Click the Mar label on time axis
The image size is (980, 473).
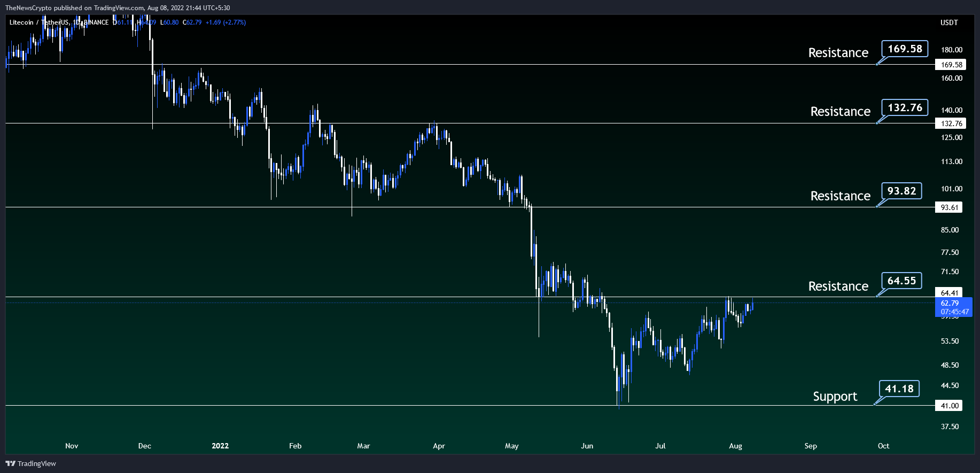363,446
